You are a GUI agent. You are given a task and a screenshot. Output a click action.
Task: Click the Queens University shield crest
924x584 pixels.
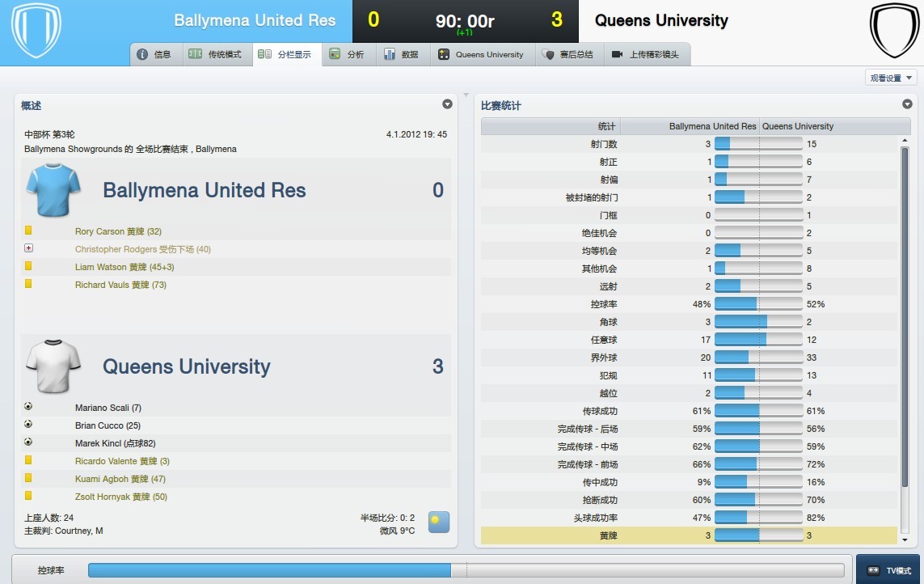[x=894, y=30]
